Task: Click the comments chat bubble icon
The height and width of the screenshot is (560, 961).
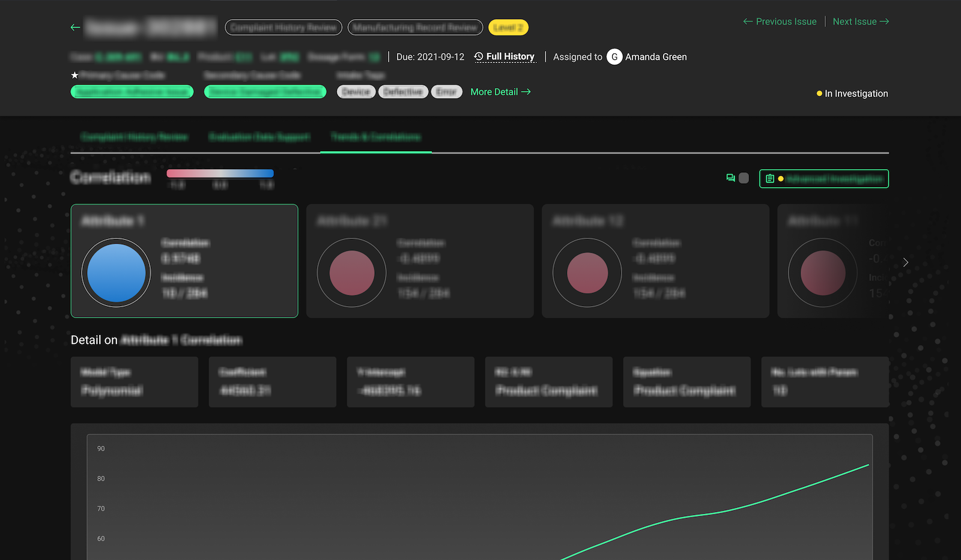Action: click(x=730, y=178)
